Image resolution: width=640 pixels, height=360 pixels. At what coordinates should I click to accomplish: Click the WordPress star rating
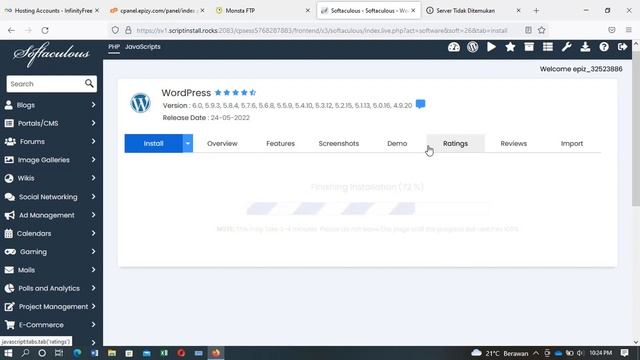[236, 93]
